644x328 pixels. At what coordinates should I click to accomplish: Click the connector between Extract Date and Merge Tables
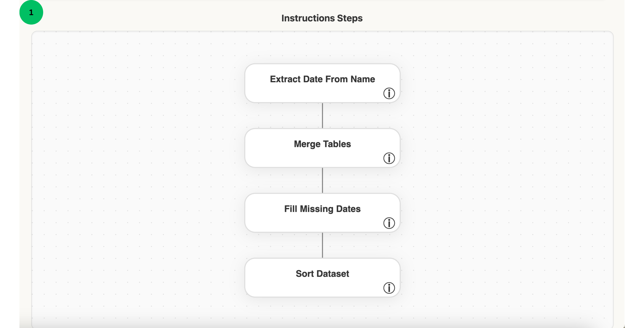click(323, 116)
